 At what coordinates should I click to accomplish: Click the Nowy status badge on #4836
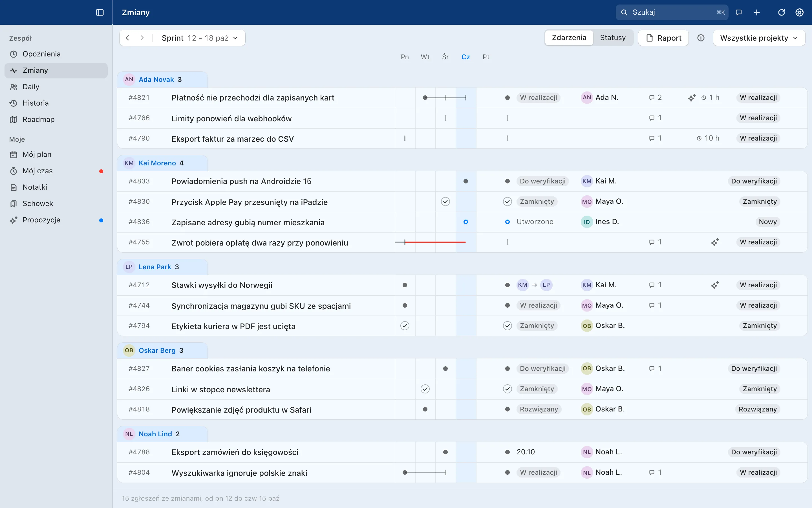point(768,222)
